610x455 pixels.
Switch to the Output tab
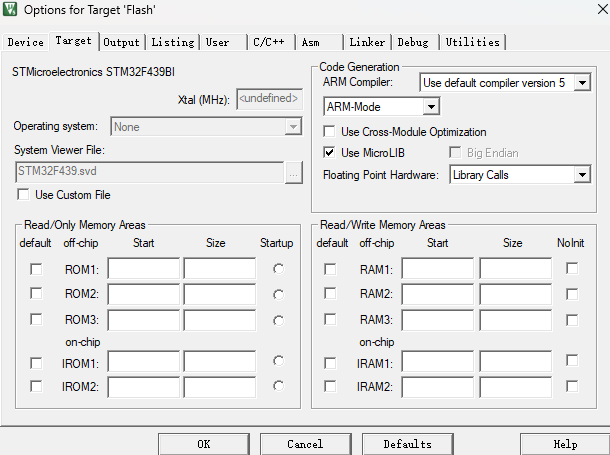121,42
